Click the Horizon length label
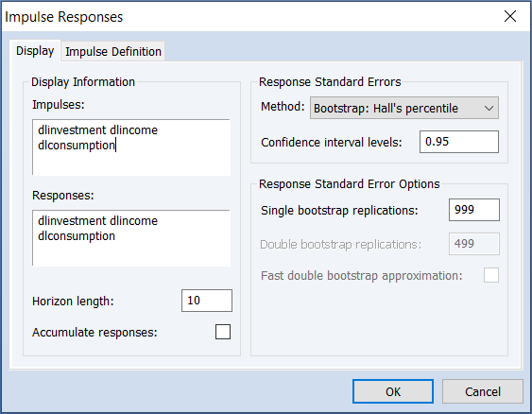Screen dimensions: 532x414 (x=73, y=301)
